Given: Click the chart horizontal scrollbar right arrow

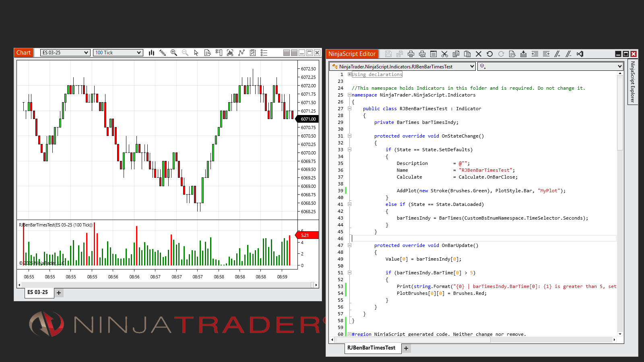Looking at the screenshot, I should click(316, 285).
